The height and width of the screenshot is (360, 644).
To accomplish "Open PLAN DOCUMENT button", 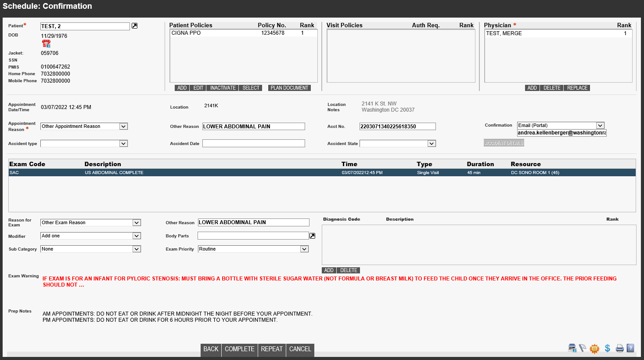I will click(x=289, y=88).
